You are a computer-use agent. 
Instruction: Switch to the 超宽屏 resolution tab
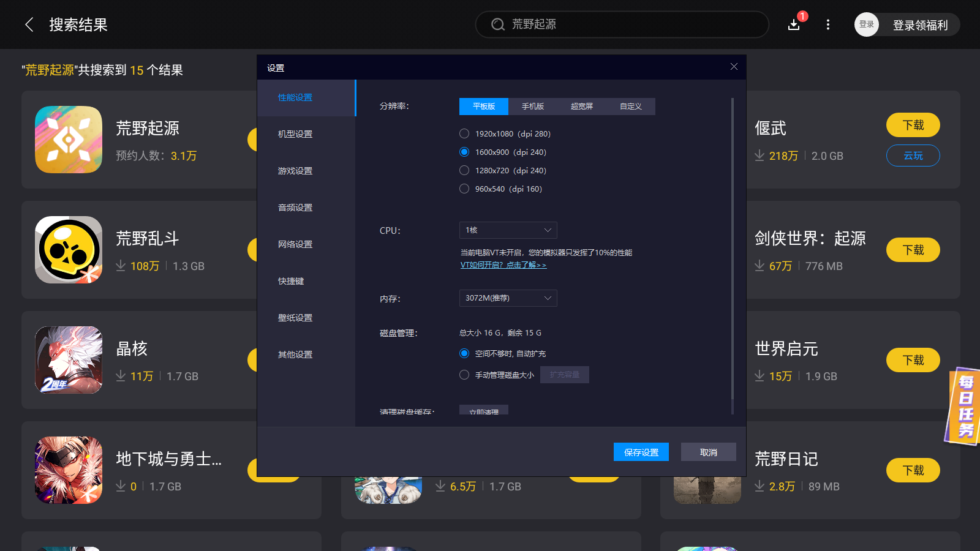[x=582, y=107]
